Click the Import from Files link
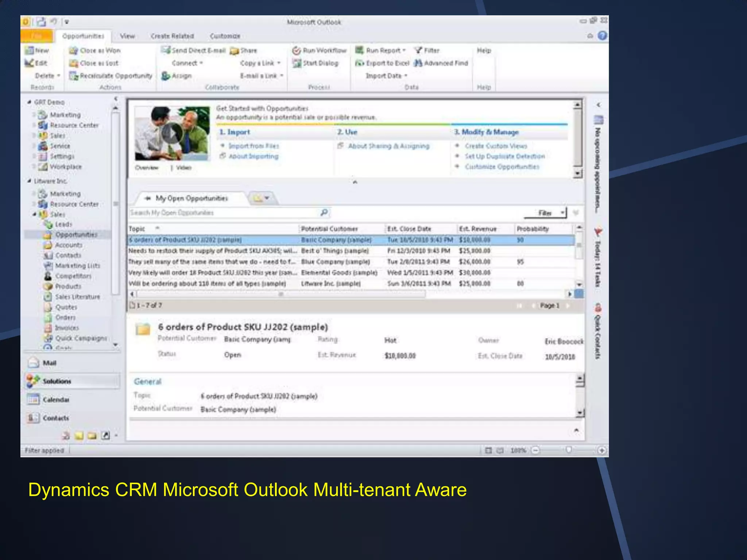 [253, 146]
